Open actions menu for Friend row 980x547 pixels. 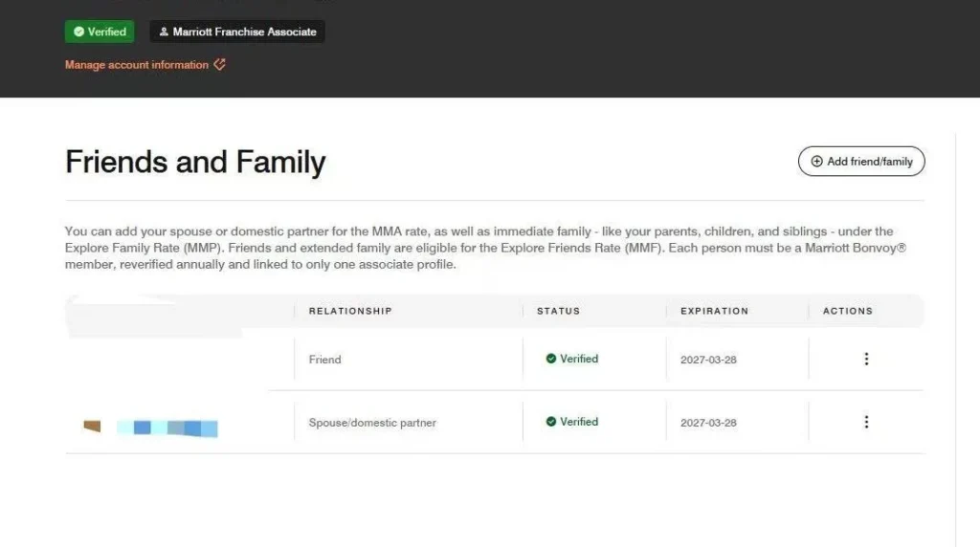point(866,359)
